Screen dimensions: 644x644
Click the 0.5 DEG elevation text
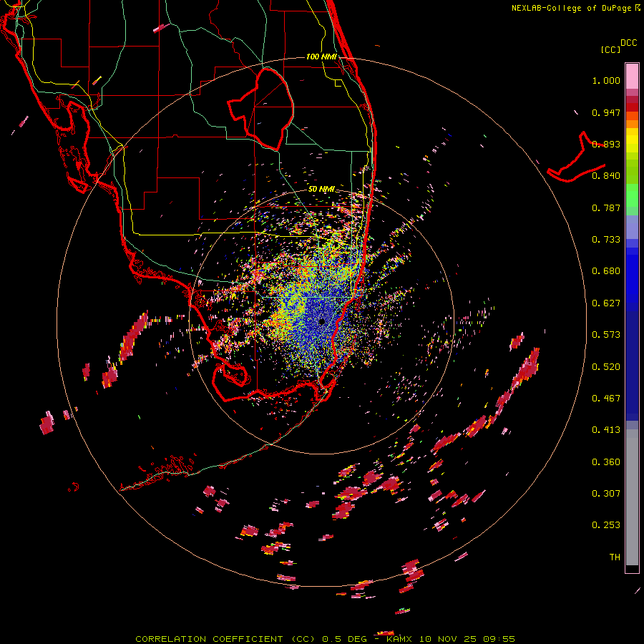[x=344, y=639]
